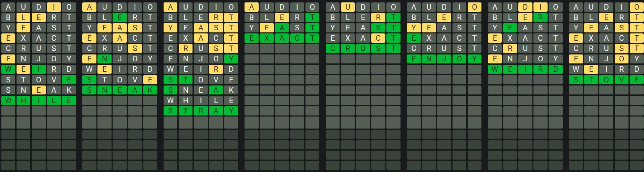Click green R in the solved STRAY row
644x172 pixels.
tap(201, 111)
